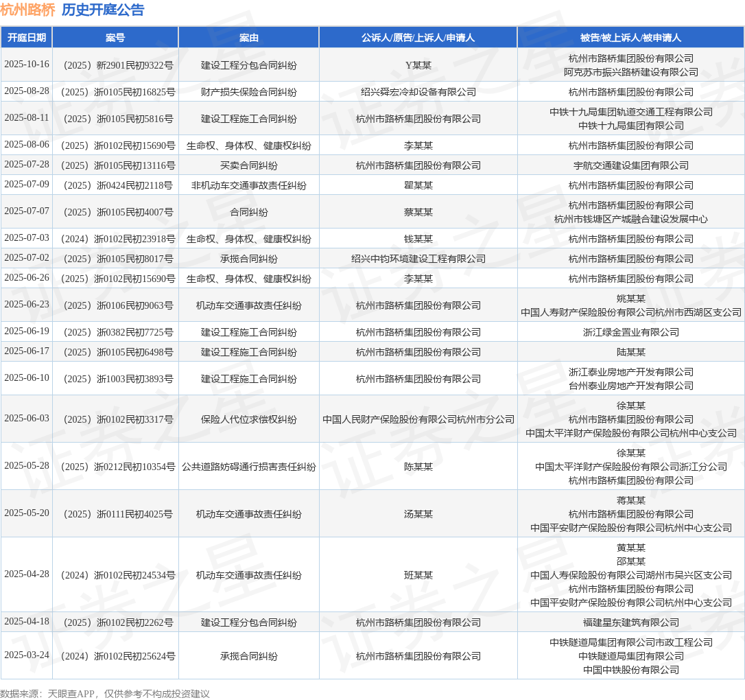Image resolution: width=745 pixels, height=700 pixels.
Task: Click 绍兴舜宏冷却设备有限公司 plaintiff cell
Action: (x=418, y=92)
